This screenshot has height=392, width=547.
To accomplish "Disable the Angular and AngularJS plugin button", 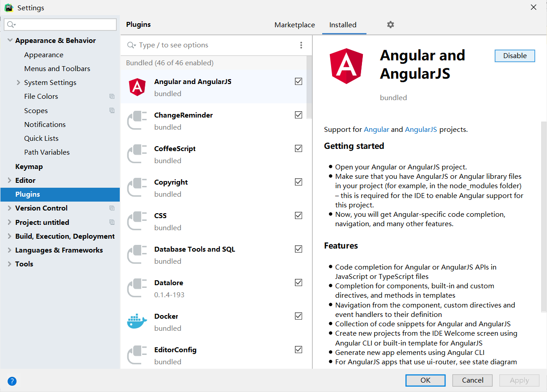I will point(515,56).
